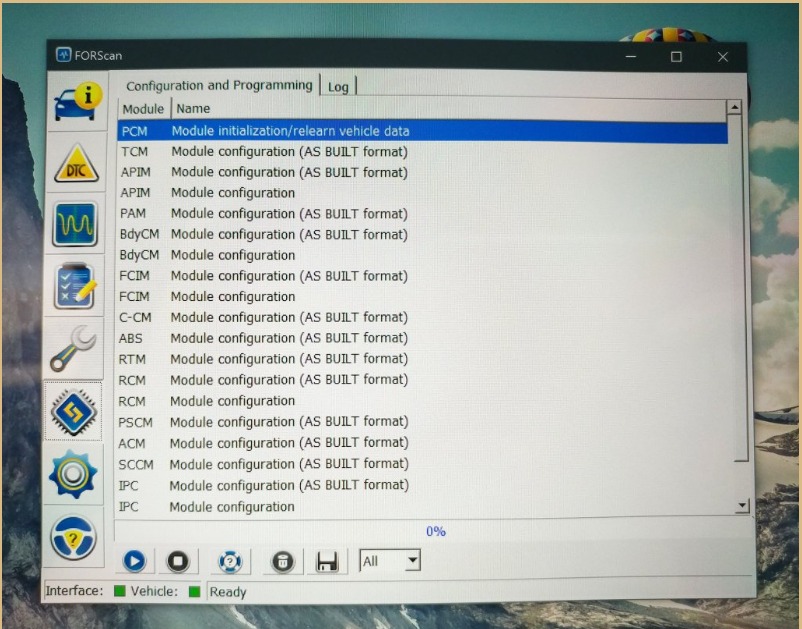Click the scrollbar up arrow
Image resolution: width=802 pixels, height=629 pixels.
click(x=734, y=107)
